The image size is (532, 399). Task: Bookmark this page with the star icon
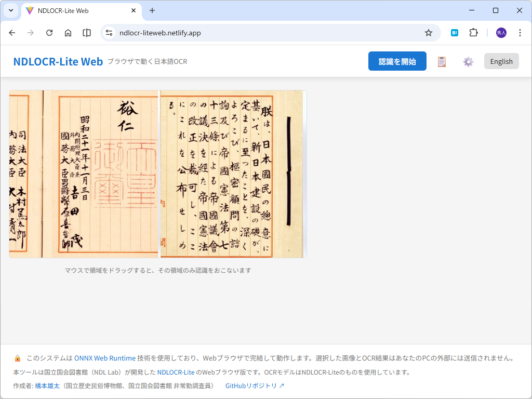[x=428, y=32]
